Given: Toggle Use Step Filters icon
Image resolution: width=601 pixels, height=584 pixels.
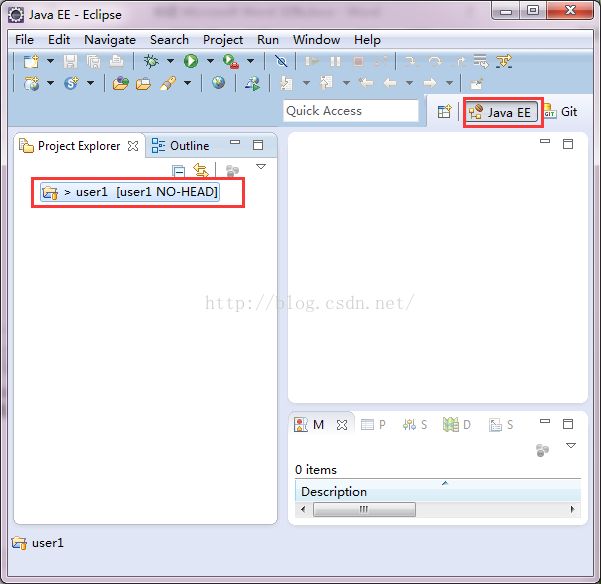Looking at the screenshot, I should tap(504, 61).
